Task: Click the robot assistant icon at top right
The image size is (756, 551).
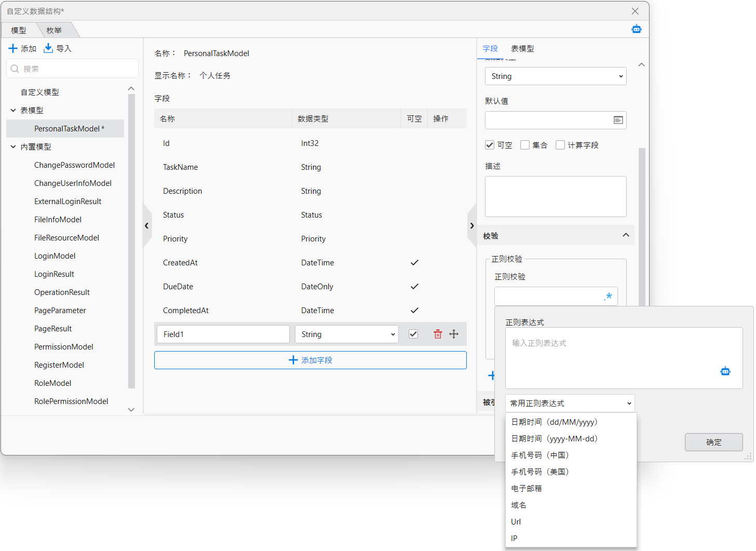Action: [x=636, y=29]
